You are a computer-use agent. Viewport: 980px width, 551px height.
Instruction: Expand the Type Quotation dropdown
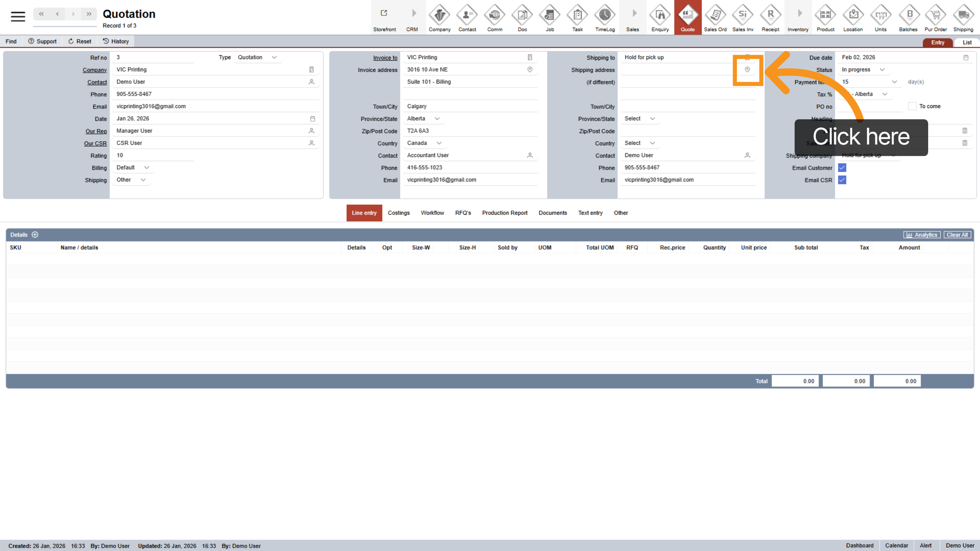pyautogui.click(x=257, y=58)
